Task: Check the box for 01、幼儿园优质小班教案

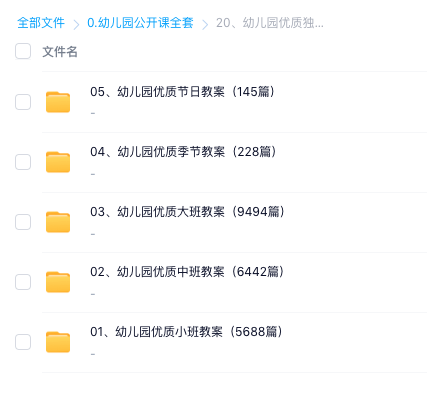Action: (23, 342)
